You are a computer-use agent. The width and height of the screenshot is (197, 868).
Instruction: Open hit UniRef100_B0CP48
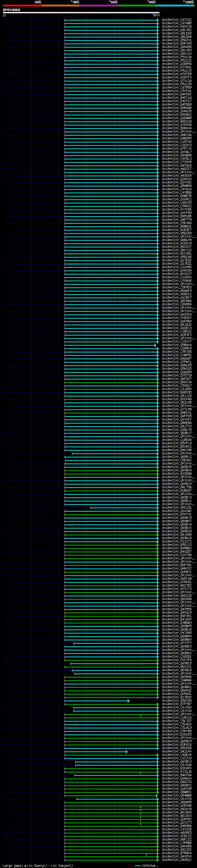(177, 399)
